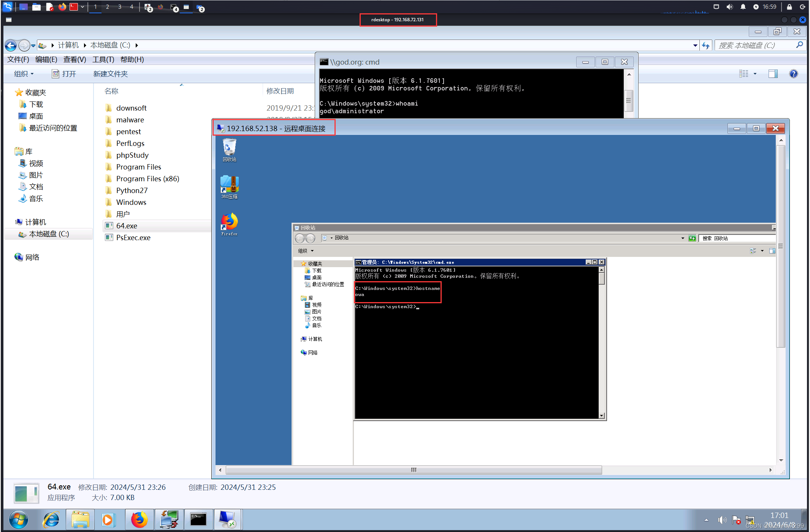Open Firefox shortcut on remote desktop

click(229, 224)
